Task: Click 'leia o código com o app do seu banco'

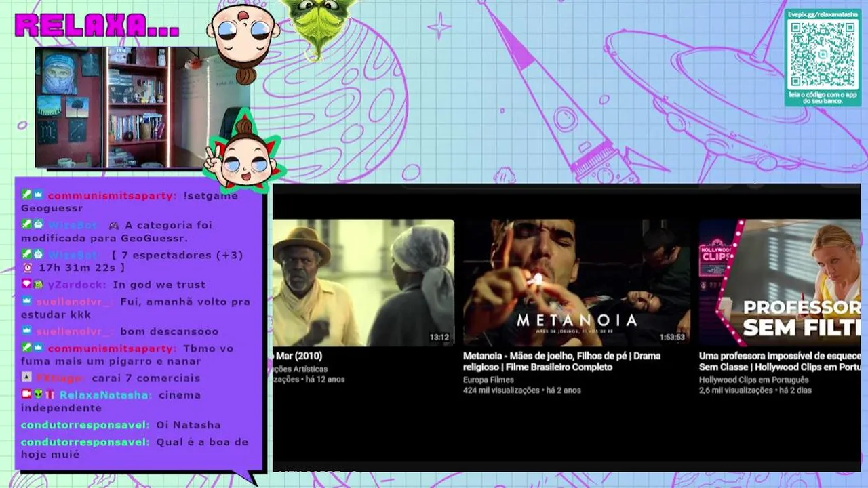Action: (x=823, y=97)
